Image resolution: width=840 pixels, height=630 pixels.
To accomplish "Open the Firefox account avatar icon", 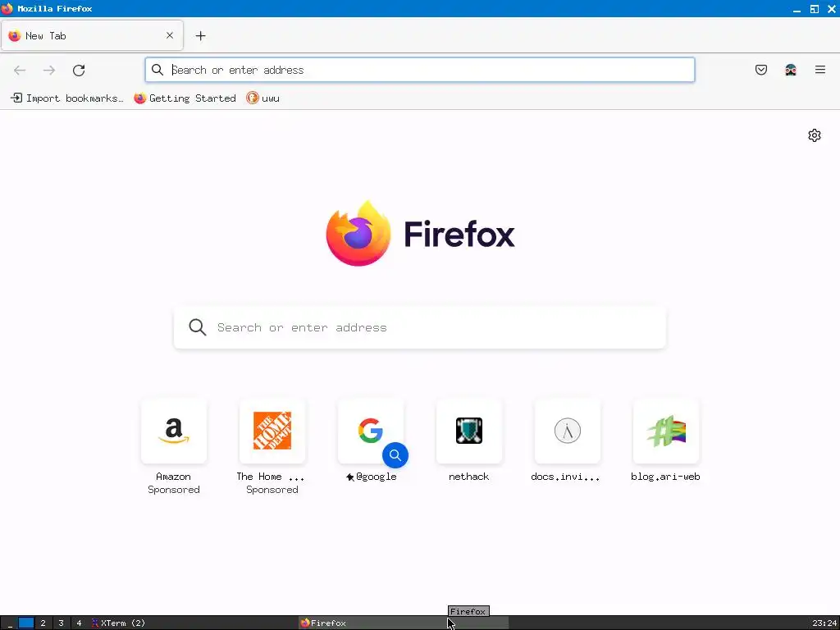I will tap(791, 70).
